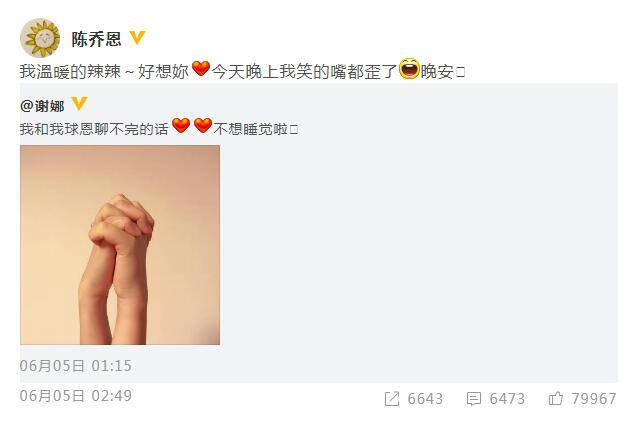Click the comment bubble icon

point(473,399)
